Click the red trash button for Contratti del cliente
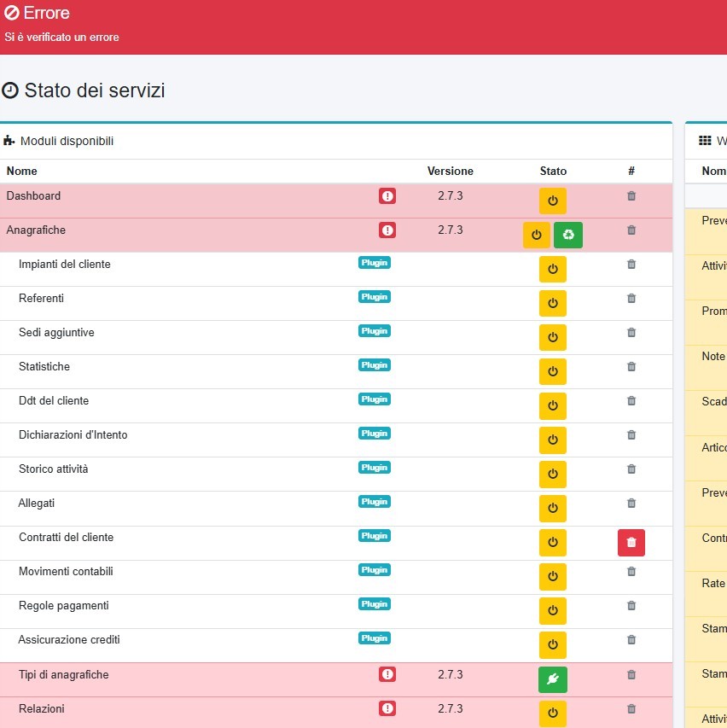This screenshot has height=728, width=727. pyautogui.click(x=631, y=543)
